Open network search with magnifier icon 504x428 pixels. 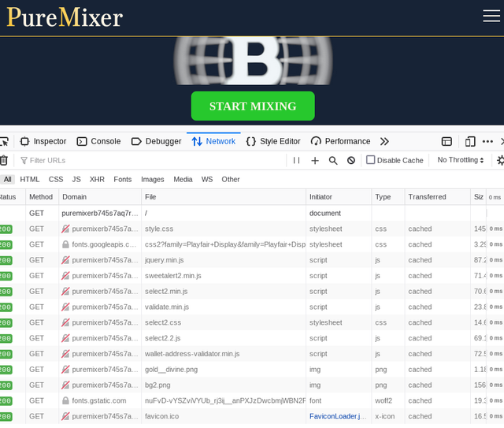[x=333, y=160]
